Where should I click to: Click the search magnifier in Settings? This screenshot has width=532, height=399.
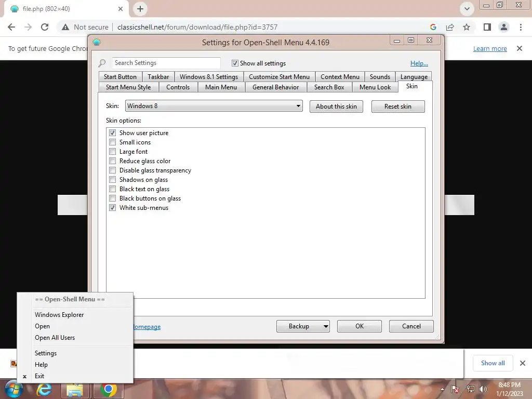102,63
